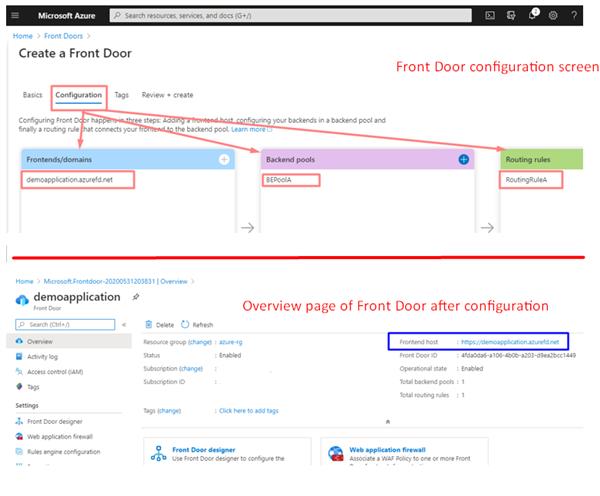Refresh the Front Door overview
The width and height of the screenshot is (600, 496).
point(197,324)
